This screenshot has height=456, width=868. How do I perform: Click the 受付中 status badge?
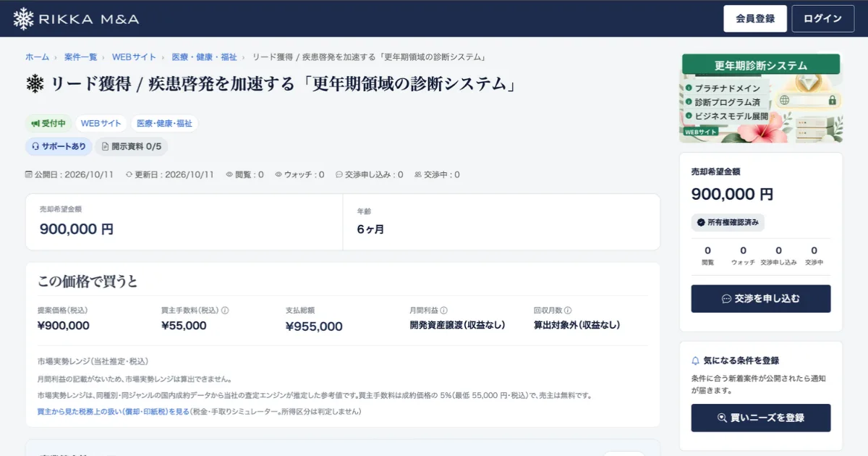48,124
